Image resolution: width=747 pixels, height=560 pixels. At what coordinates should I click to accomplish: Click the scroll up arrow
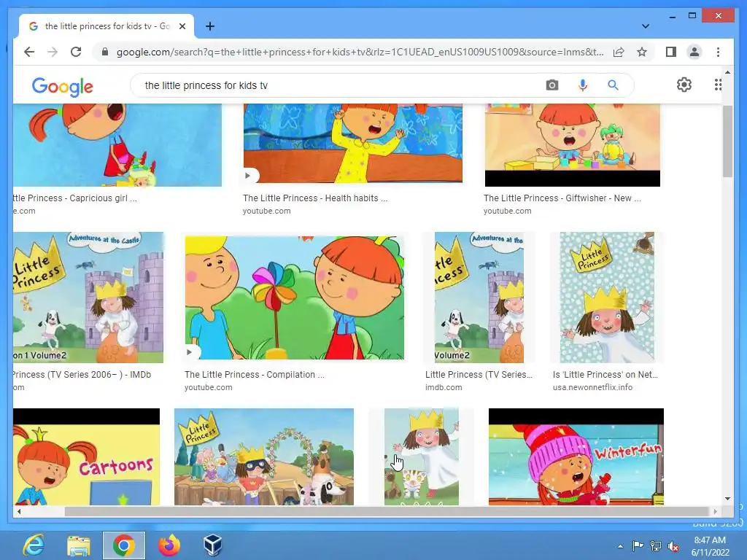tap(727, 72)
